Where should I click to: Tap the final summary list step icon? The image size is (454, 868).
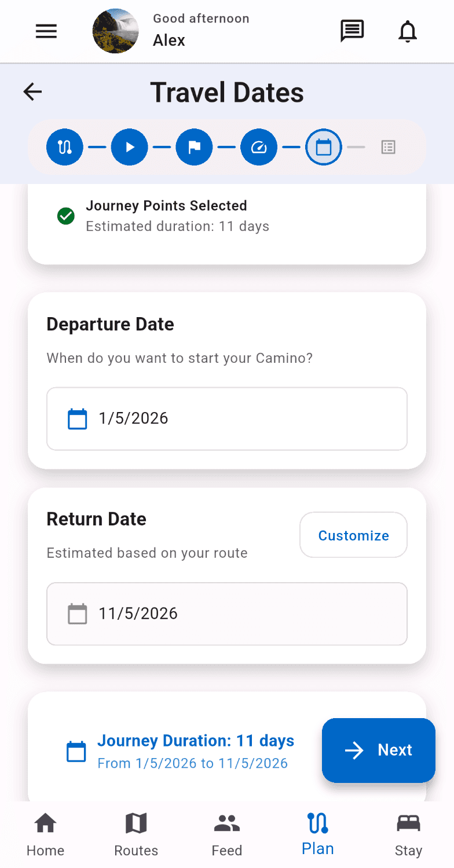pos(388,147)
